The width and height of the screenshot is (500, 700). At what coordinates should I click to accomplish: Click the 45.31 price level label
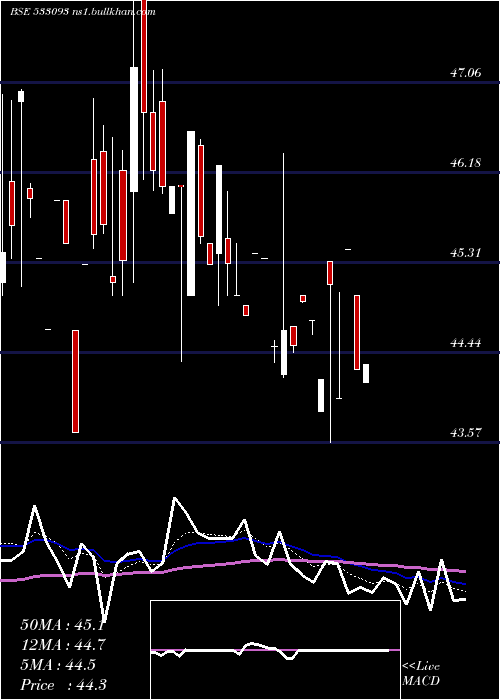point(466,253)
